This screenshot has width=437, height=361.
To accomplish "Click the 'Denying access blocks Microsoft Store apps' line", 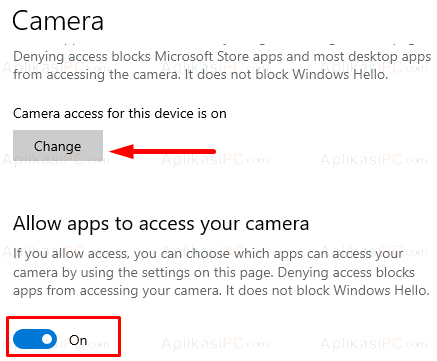I will [x=222, y=57].
